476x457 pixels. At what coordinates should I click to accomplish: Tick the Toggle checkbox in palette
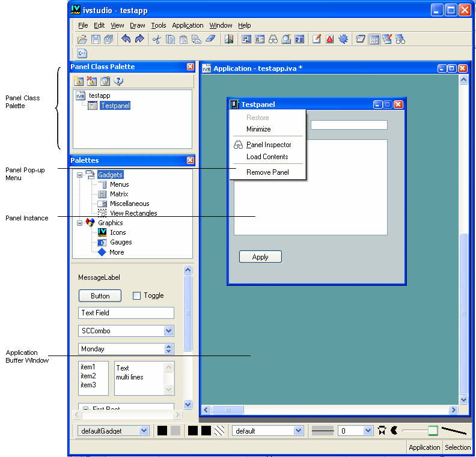[x=136, y=295]
